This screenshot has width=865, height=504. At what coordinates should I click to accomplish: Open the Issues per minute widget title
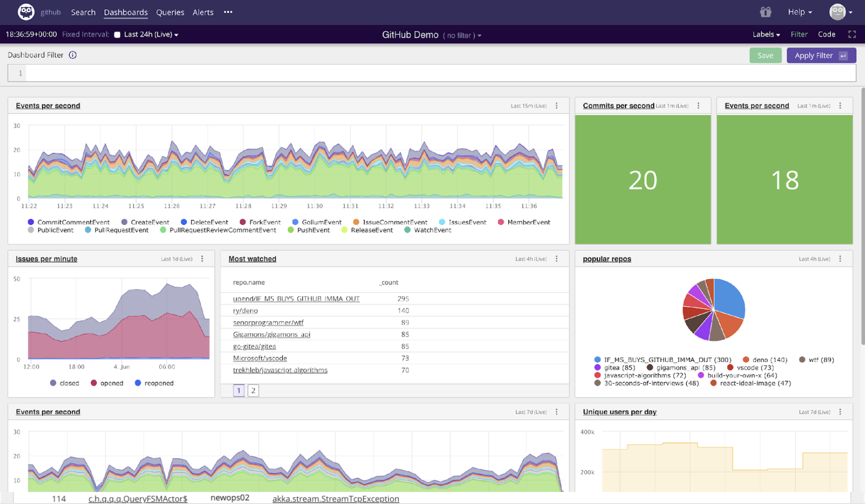coord(46,259)
